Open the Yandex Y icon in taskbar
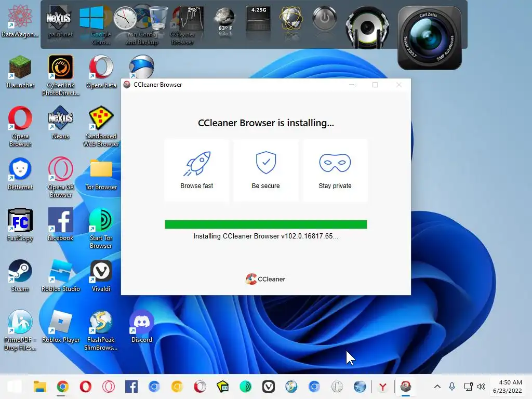The image size is (532, 399). tap(383, 387)
